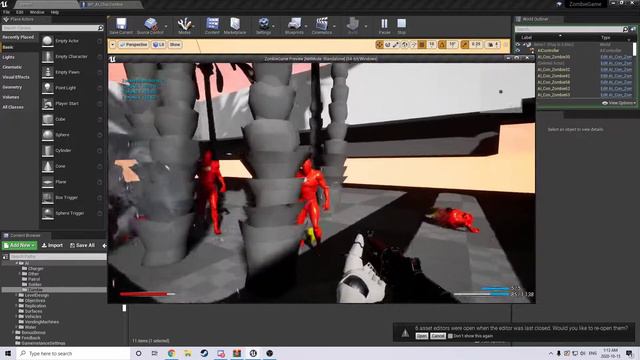Select the Lights category in Place Actors

[9, 57]
